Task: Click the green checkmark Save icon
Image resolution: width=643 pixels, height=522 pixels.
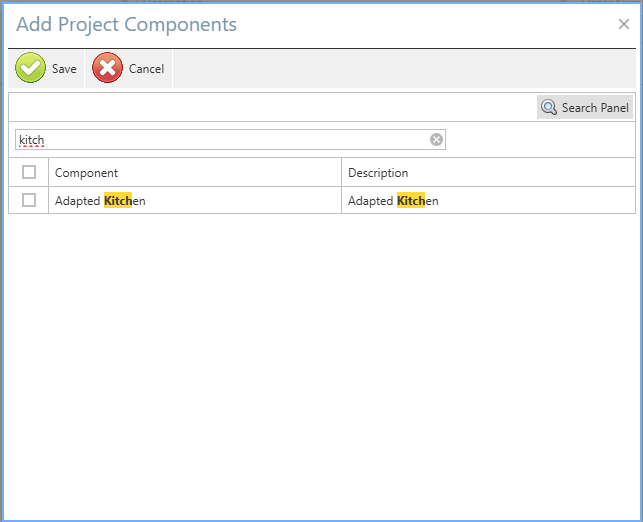Action: [x=30, y=68]
